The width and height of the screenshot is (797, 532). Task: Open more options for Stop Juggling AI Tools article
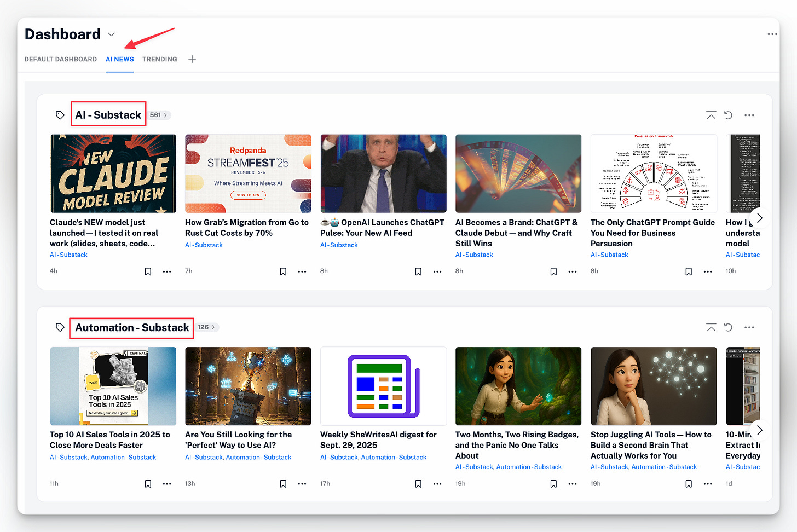click(x=708, y=484)
